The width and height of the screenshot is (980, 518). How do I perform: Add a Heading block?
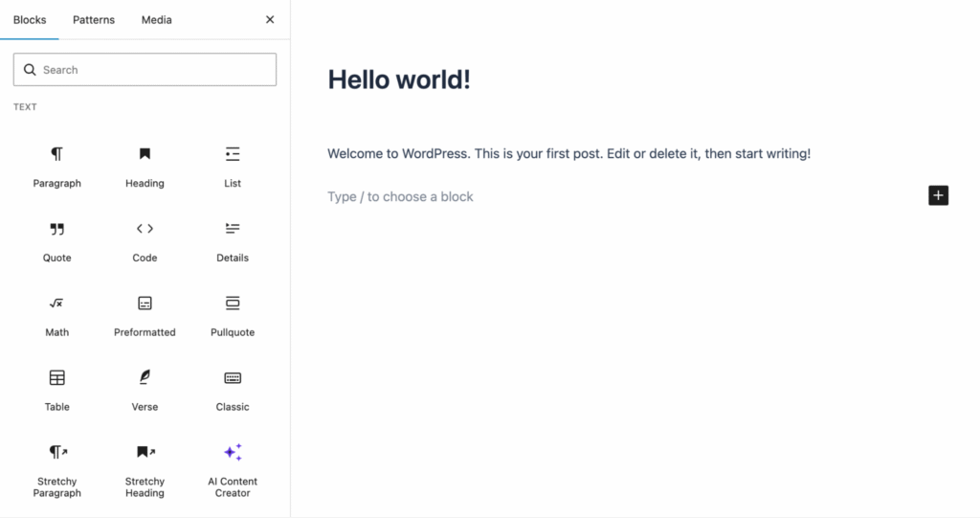(145, 165)
